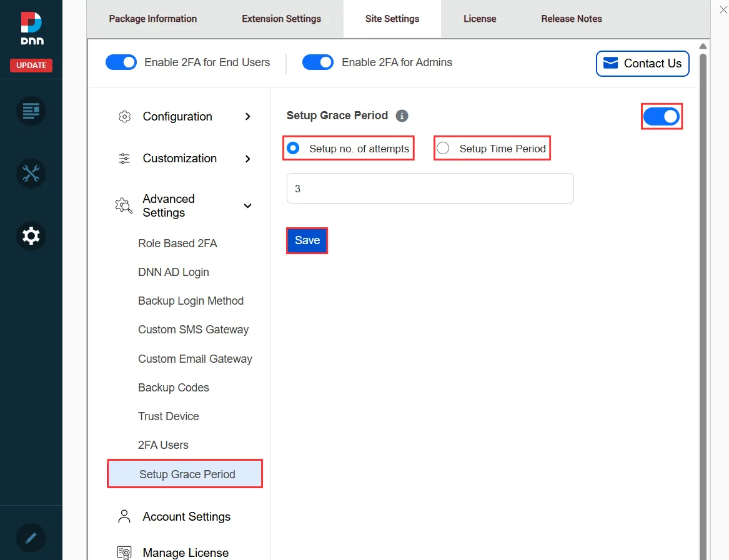Expand the Configuration menu chevron

pos(248,117)
